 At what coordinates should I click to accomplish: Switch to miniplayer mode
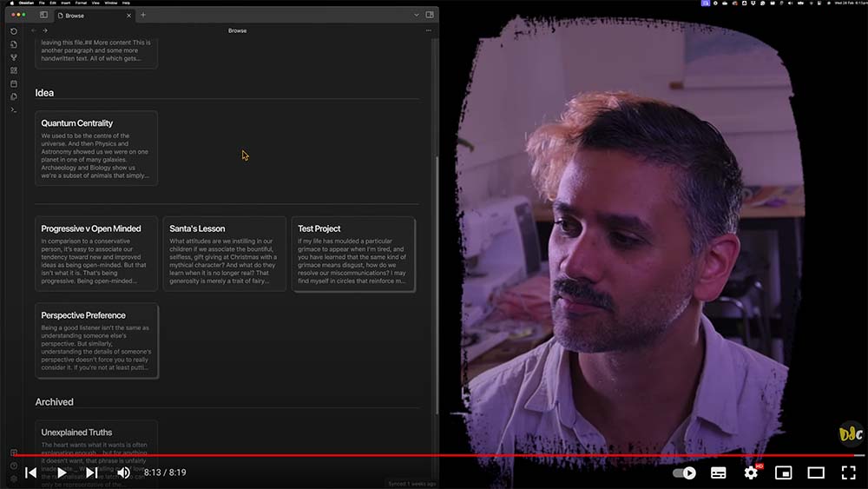coord(783,473)
